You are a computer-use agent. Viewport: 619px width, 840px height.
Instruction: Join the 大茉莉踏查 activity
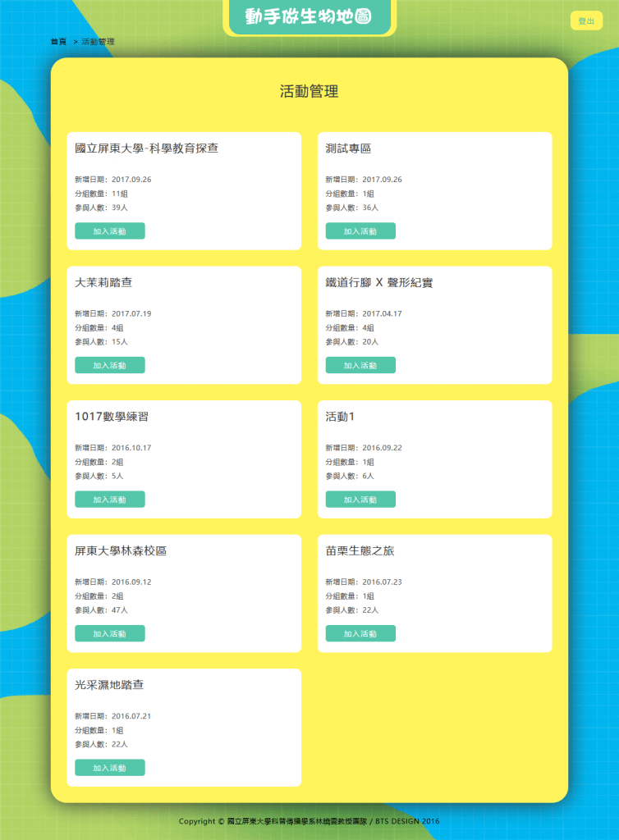point(110,365)
